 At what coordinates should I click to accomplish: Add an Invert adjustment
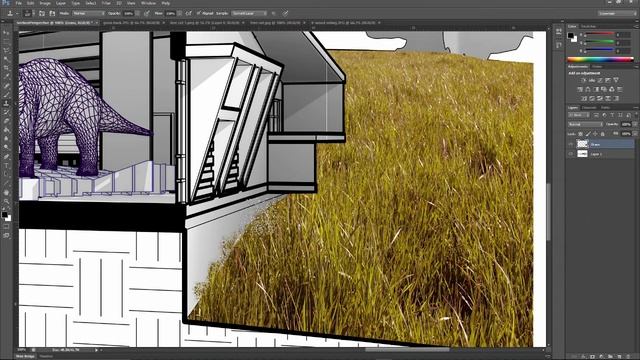click(x=584, y=98)
